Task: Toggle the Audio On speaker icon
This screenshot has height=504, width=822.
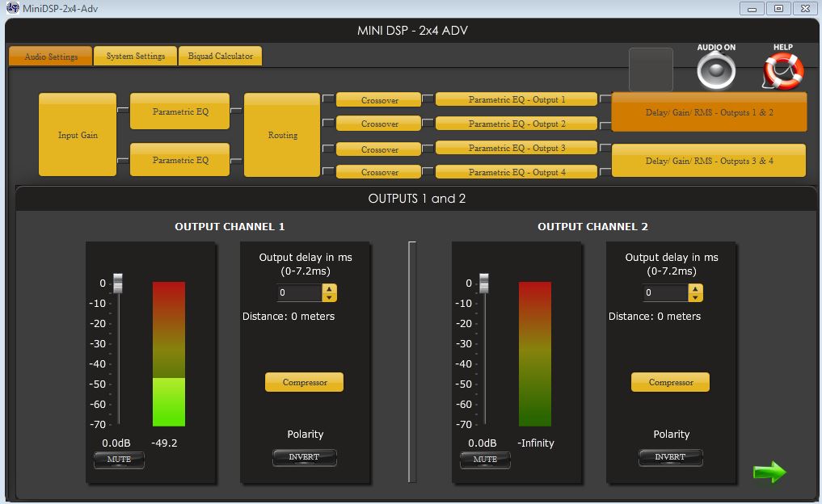Action: tap(716, 71)
